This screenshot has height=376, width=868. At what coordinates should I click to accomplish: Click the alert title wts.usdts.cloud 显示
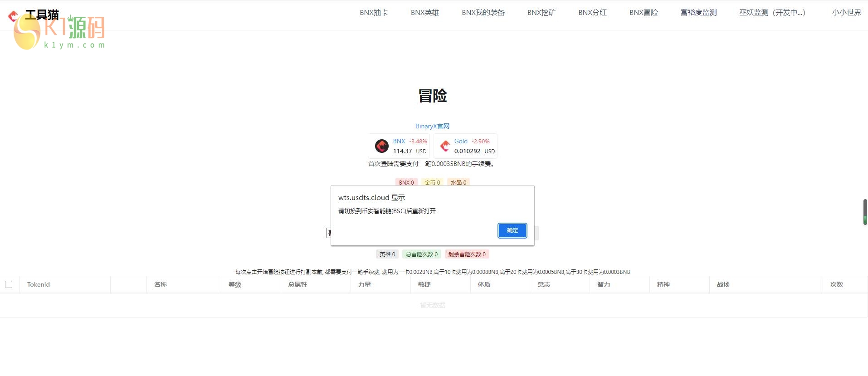pos(372,198)
